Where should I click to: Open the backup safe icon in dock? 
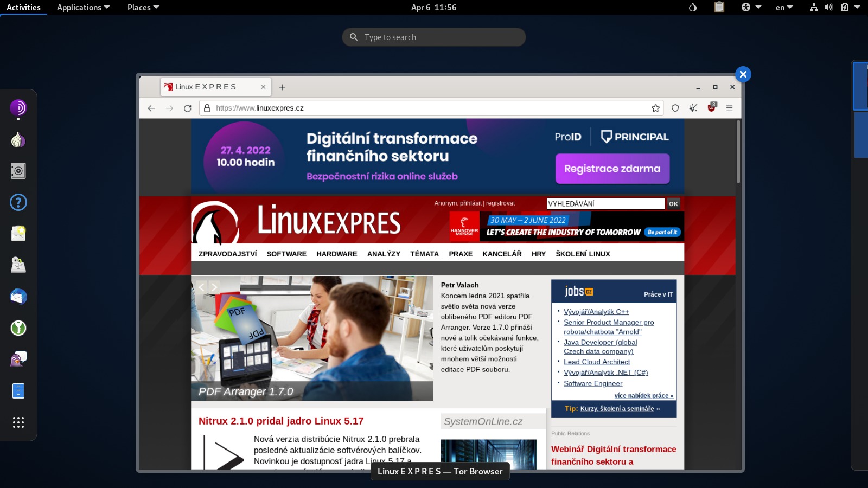18,171
